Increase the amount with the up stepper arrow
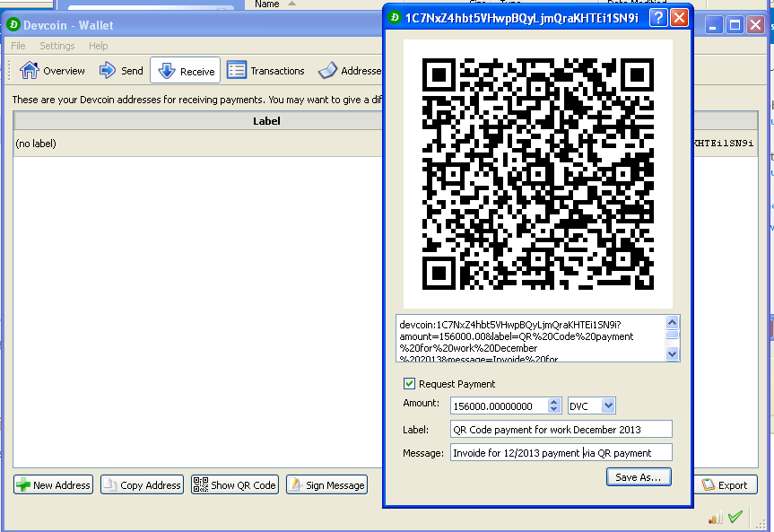The width and height of the screenshot is (774, 532). coord(554,402)
